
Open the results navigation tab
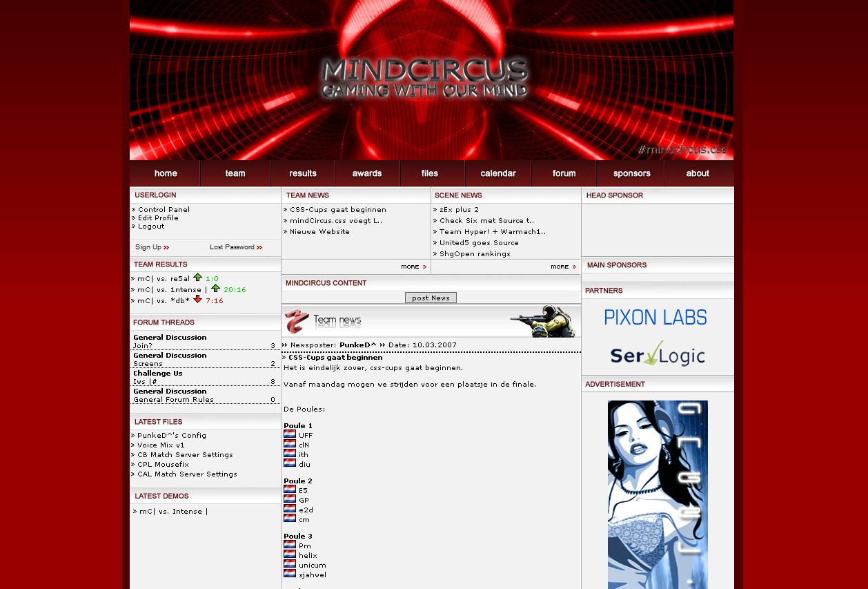pos(303,173)
